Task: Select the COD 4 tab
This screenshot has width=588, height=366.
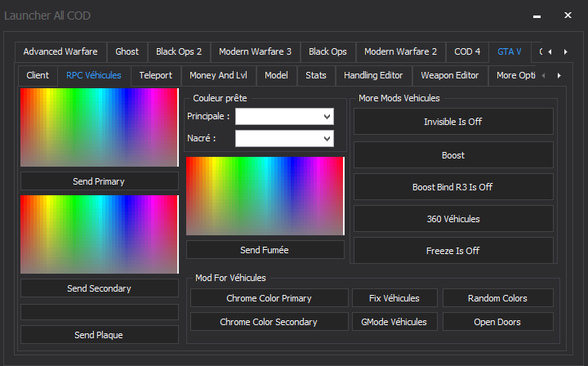Action: [467, 51]
